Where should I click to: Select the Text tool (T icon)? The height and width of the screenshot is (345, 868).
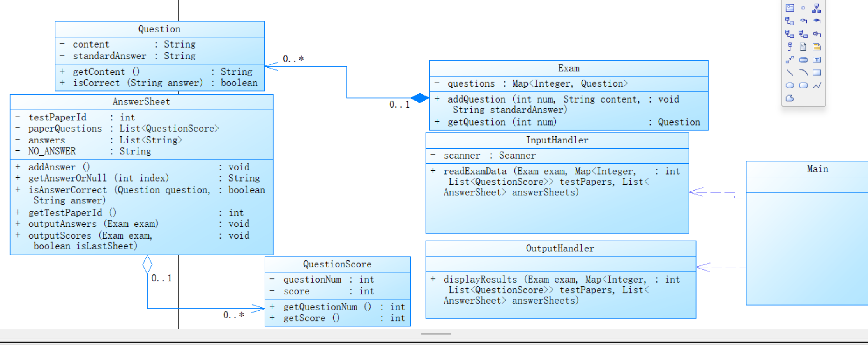(x=817, y=60)
